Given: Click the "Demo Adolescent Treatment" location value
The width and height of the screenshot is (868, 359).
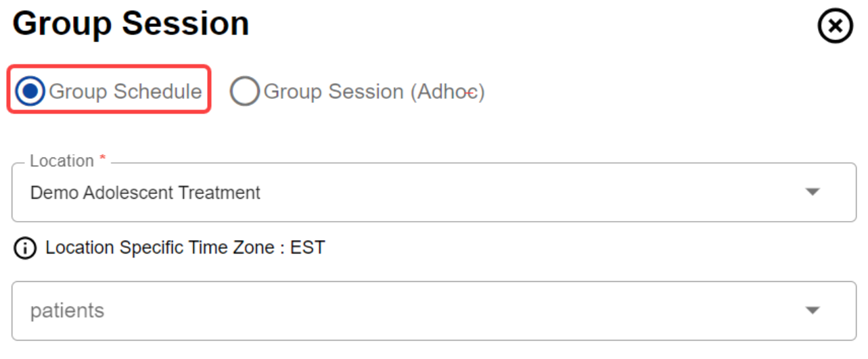Looking at the screenshot, I should [x=145, y=193].
